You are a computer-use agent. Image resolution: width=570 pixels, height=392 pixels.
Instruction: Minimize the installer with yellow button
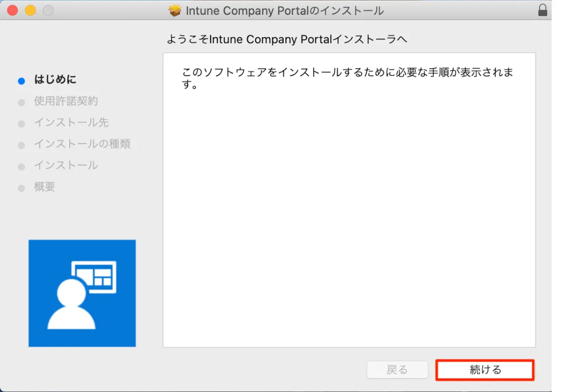click(30, 10)
